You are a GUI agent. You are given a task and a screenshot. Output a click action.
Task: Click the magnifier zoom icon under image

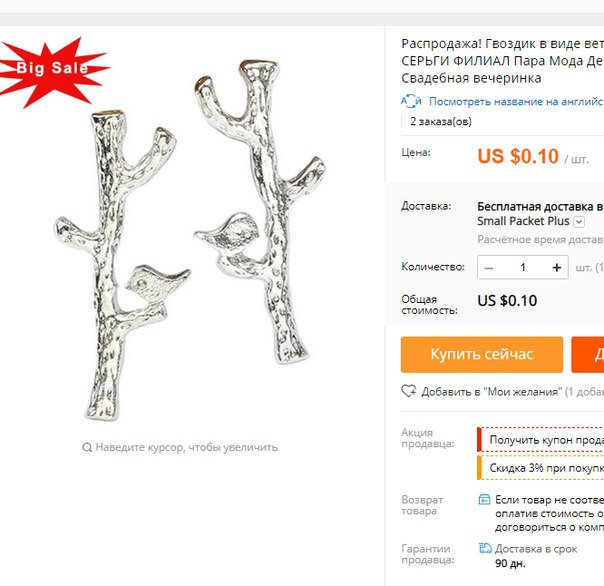pyautogui.click(x=87, y=447)
